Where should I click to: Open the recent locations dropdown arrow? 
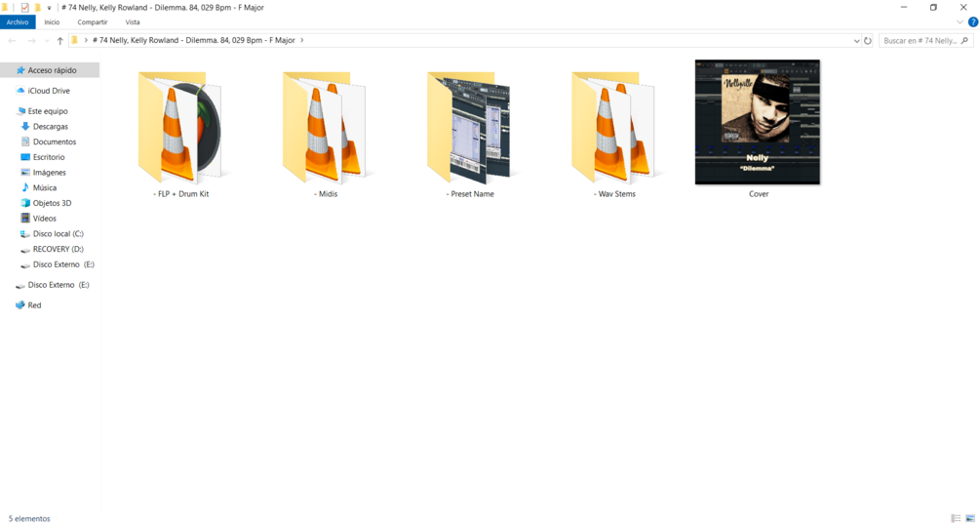click(x=47, y=41)
